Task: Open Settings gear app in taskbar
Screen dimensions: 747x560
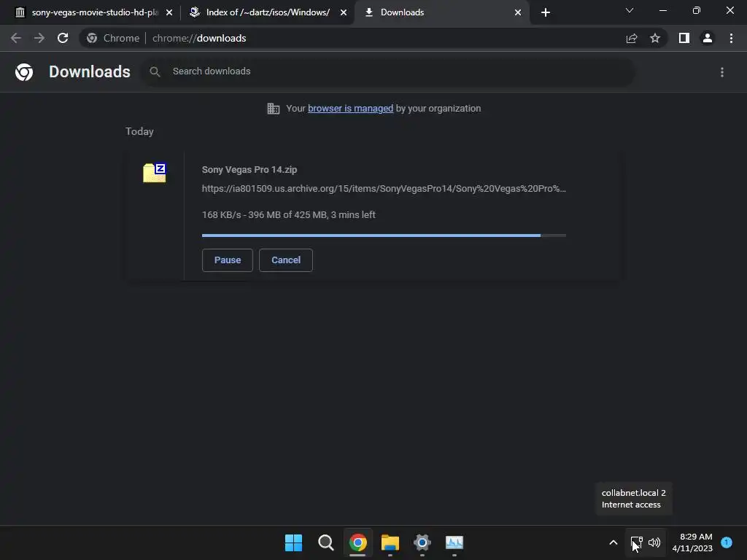Action: tap(422, 542)
